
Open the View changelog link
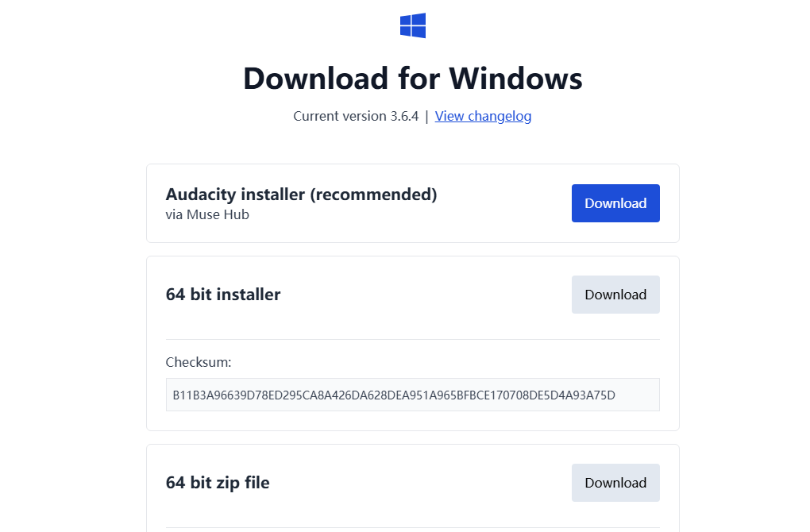pyautogui.click(x=483, y=116)
